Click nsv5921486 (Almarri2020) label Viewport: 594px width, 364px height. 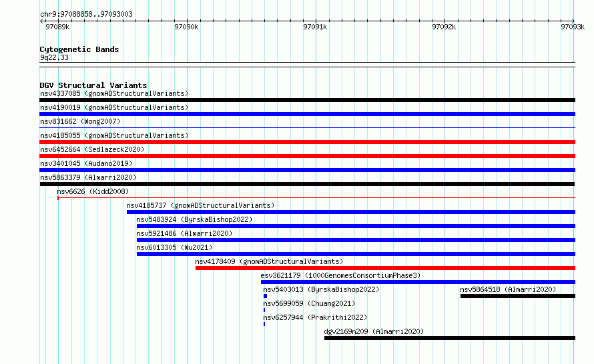[x=184, y=233]
